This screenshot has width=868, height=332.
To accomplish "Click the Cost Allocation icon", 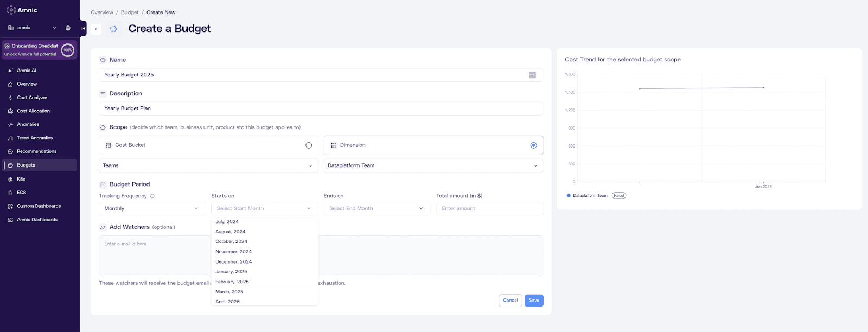I will pos(10,111).
